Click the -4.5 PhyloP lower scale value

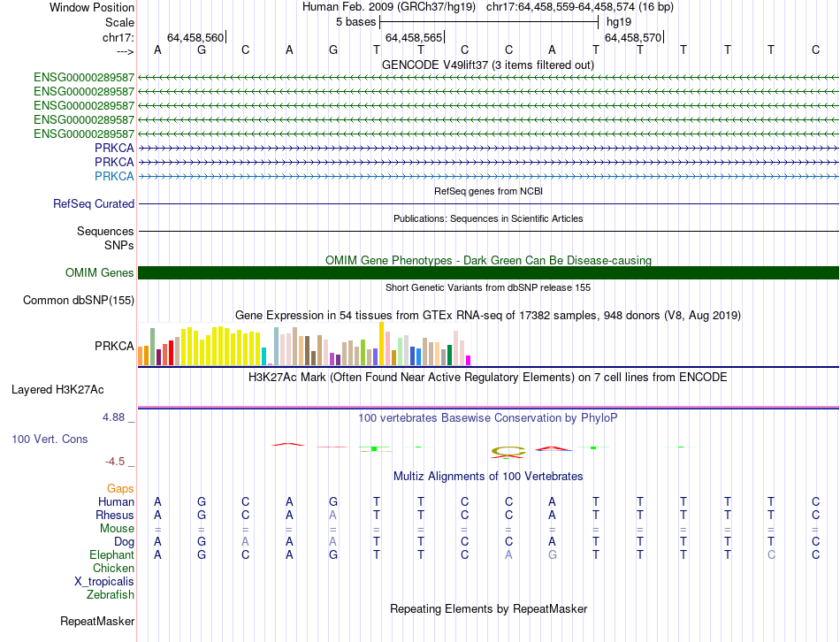115,462
